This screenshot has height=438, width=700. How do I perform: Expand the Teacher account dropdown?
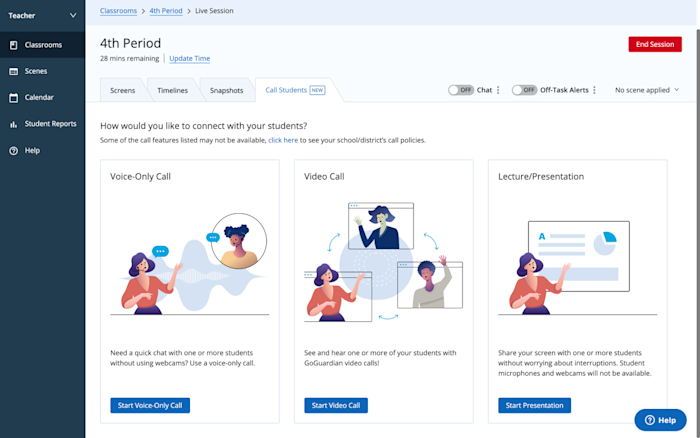point(42,16)
